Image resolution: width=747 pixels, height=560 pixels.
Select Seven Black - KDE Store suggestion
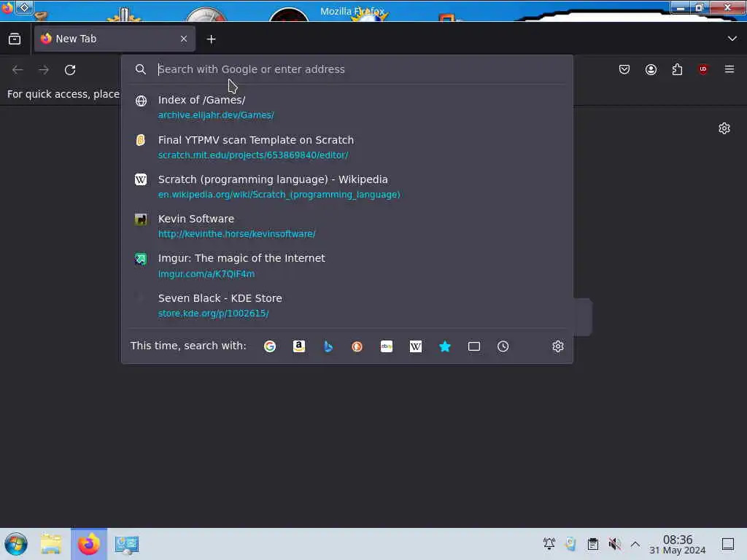click(x=347, y=306)
